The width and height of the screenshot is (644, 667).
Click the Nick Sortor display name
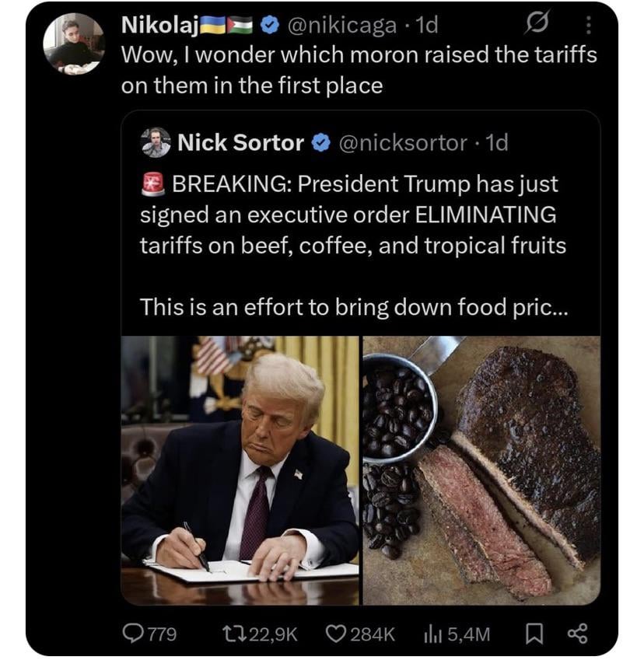[x=240, y=143]
